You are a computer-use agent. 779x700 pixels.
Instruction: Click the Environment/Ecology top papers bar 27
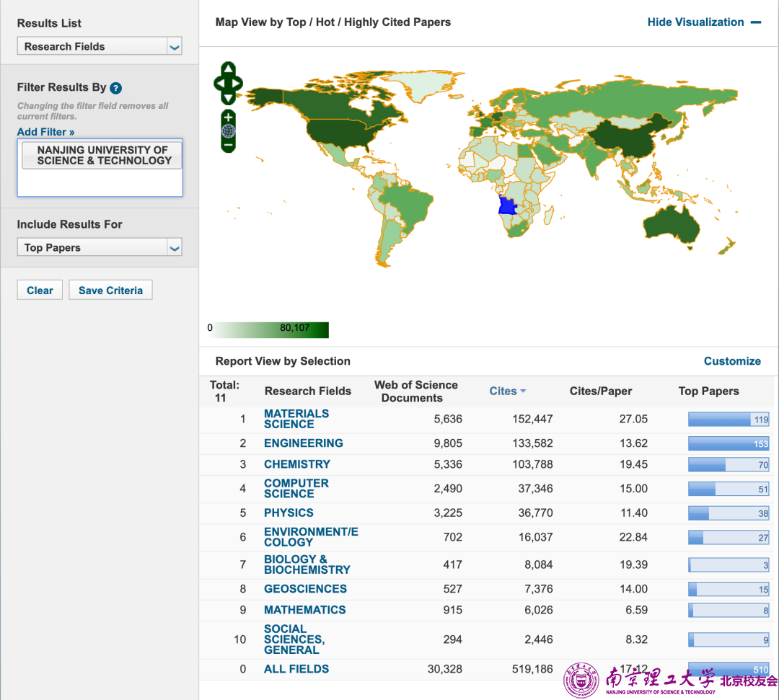(x=729, y=537)
